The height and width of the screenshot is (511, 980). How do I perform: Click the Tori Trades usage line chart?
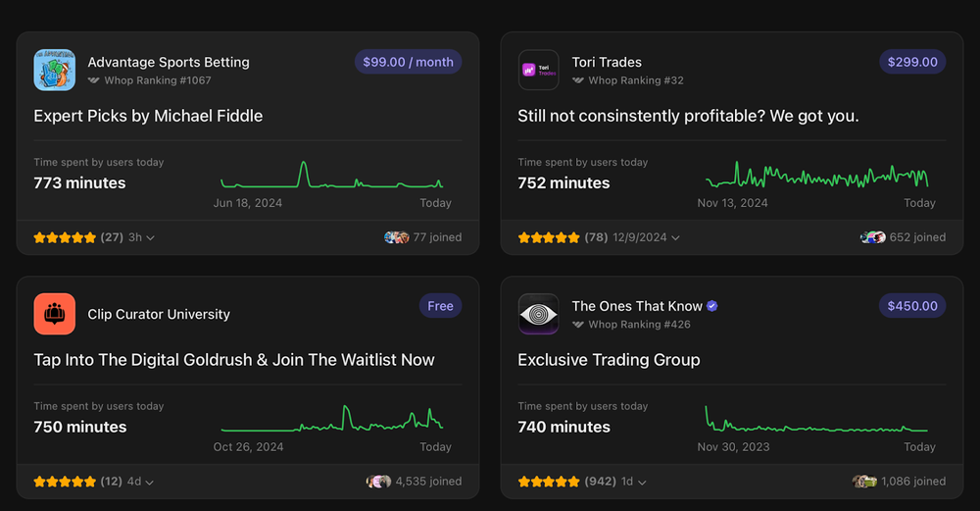click(816, 177)
